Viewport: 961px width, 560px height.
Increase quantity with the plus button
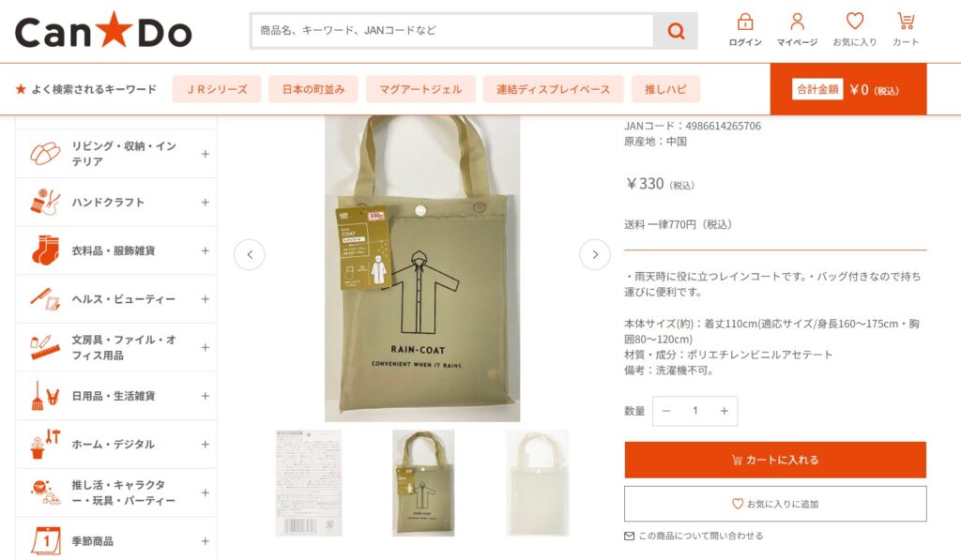(x=724, y=411)
